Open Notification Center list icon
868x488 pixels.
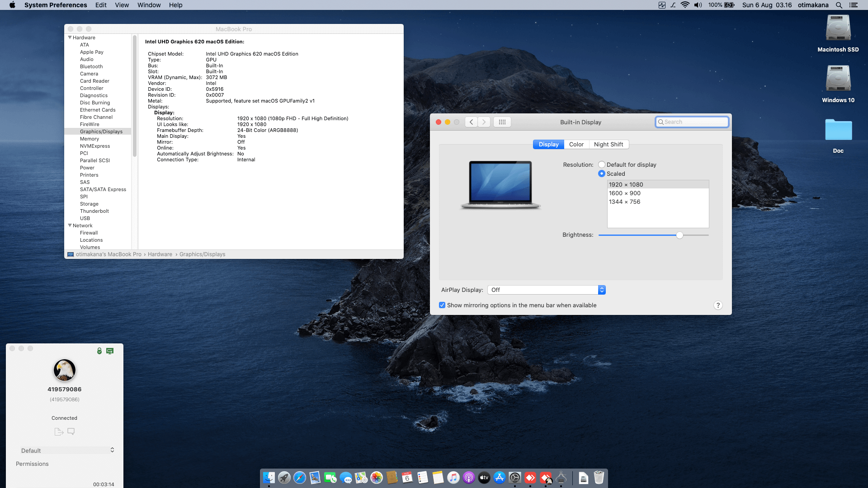pos(854,5)
